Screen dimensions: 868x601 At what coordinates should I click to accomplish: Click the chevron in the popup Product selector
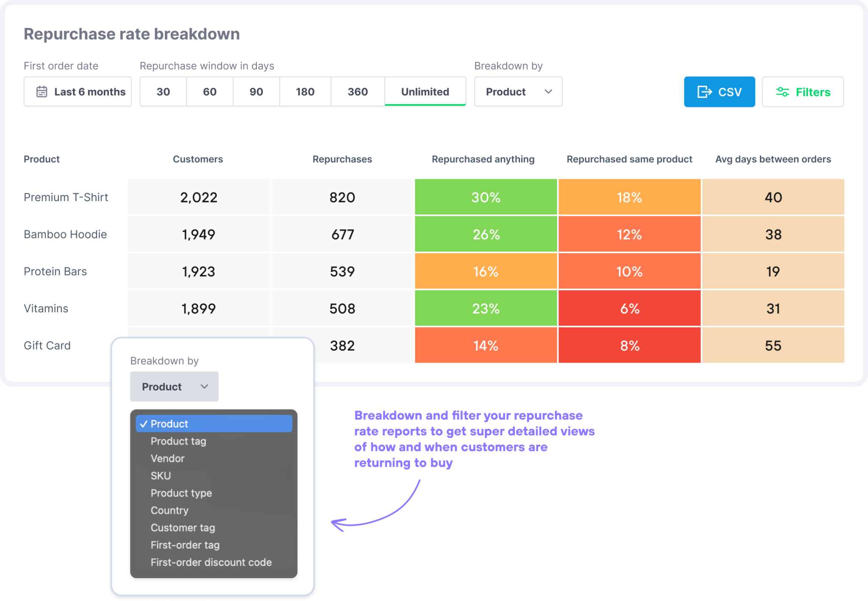(204, 386)
